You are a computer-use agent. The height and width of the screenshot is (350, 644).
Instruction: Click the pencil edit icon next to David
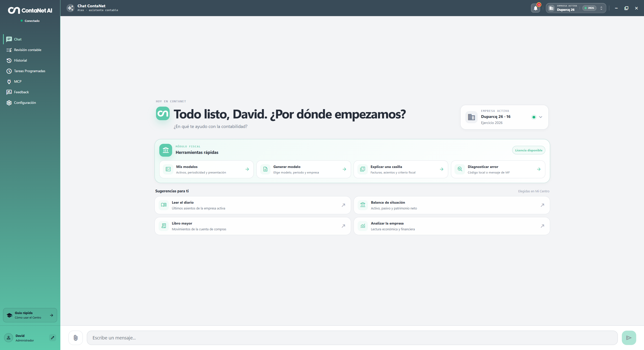[53, 338]
